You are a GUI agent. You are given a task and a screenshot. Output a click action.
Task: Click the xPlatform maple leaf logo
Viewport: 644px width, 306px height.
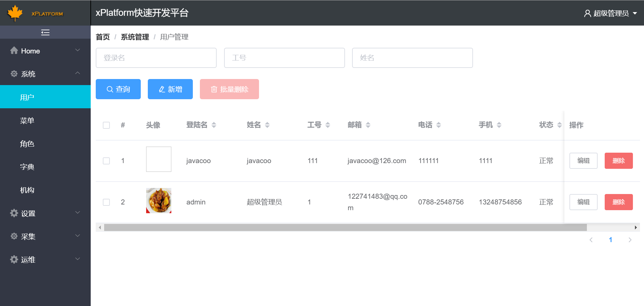tap(15, 13)
